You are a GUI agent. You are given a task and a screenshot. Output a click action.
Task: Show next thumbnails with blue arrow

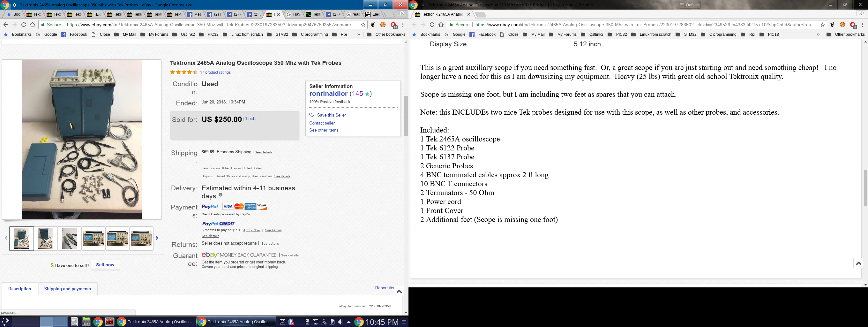tap(157, 238)
